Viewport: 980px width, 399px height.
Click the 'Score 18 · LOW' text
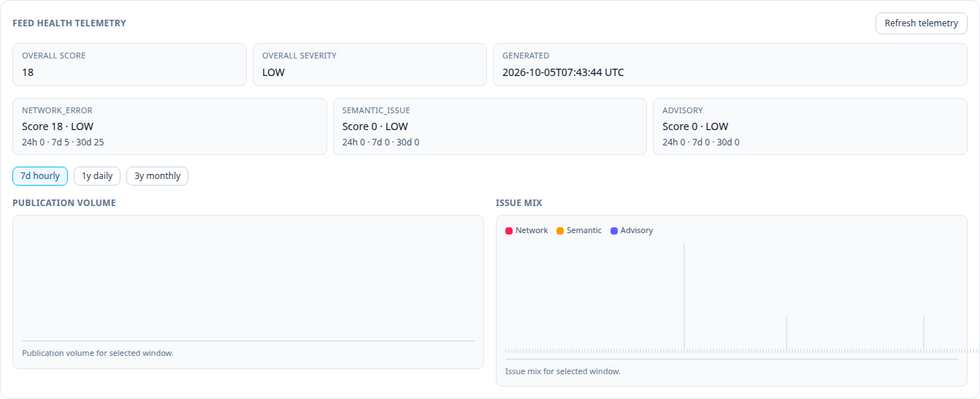point(58,126)
